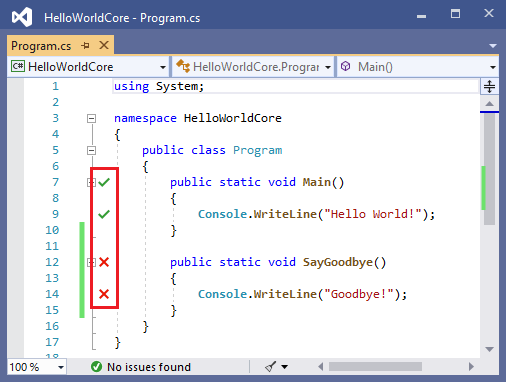Pin the Program.cs tab
Image resolution: width=506 pixels, height=382 pixels.
[85, 45]
